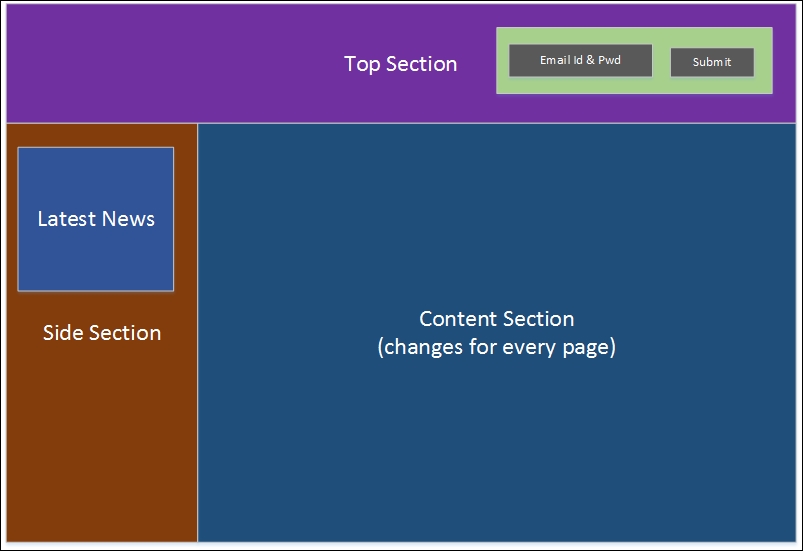Click the word 'Side' in the brown panel

(62, 333)
